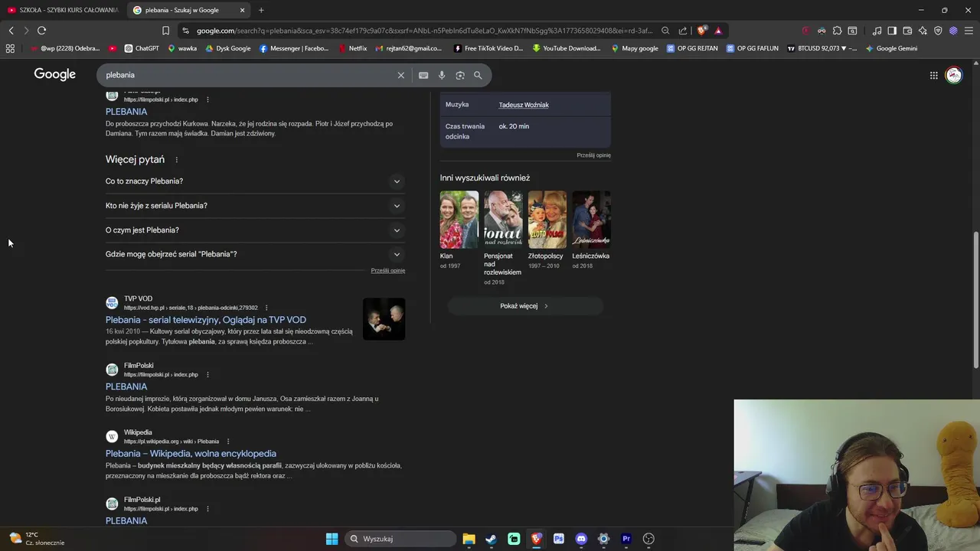The image size is (980, 551).
Task: Open the ChatGPT bookmark
Action: (x=142, y=48)
